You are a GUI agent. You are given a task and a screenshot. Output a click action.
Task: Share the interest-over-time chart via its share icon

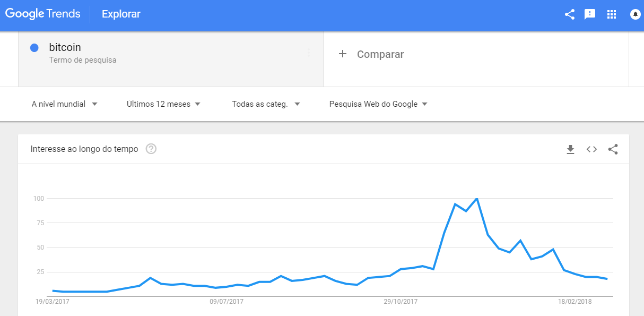(x=613, y=149)
